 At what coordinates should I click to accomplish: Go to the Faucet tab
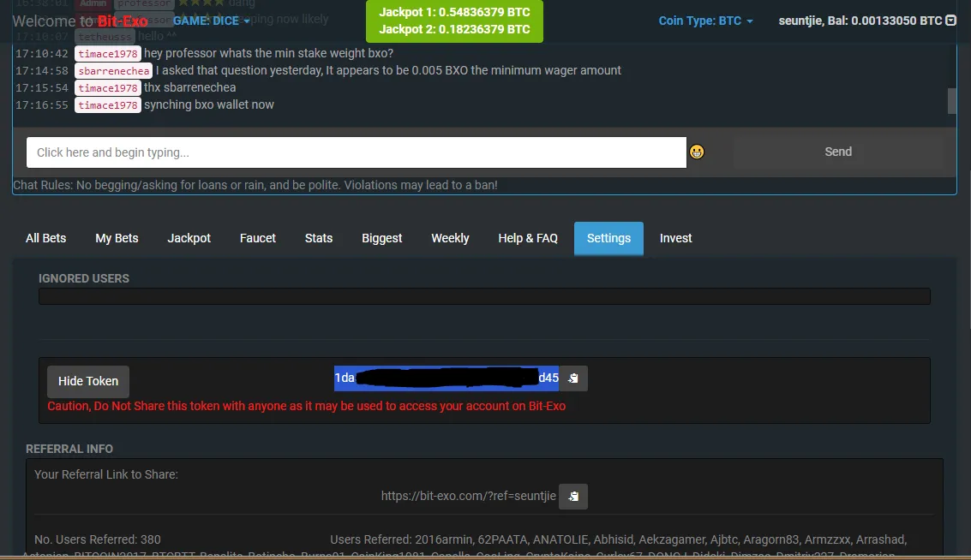pos(258,238)
